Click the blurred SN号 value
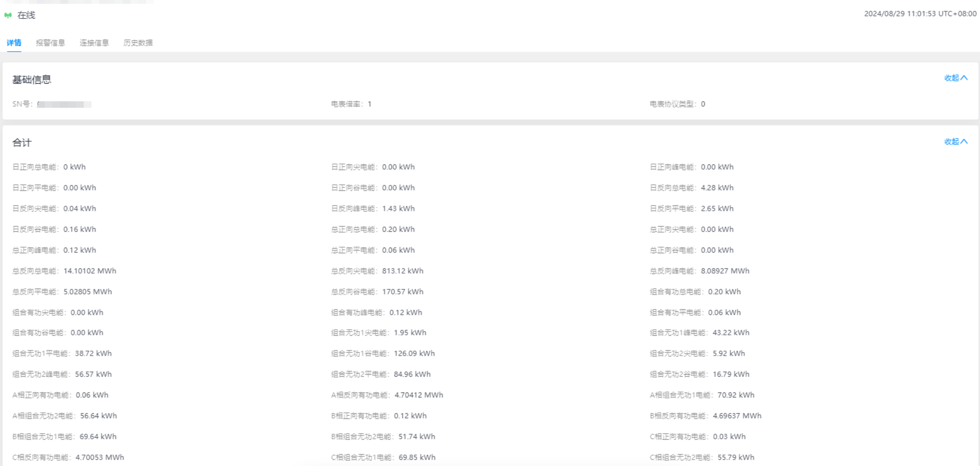Screen dimensions: 980x466 (64, 104)
